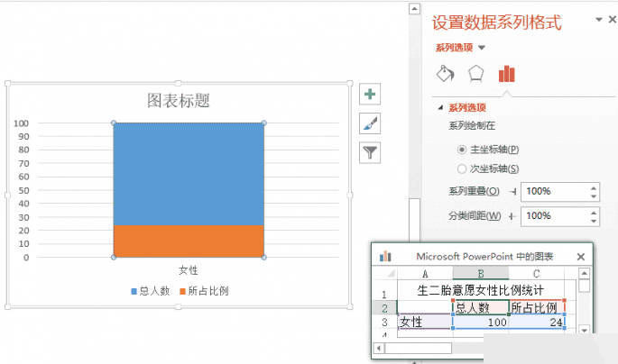Select row 1 header in data sheet
Viewport: 618px width, 364px height.
tap(384, 291)
